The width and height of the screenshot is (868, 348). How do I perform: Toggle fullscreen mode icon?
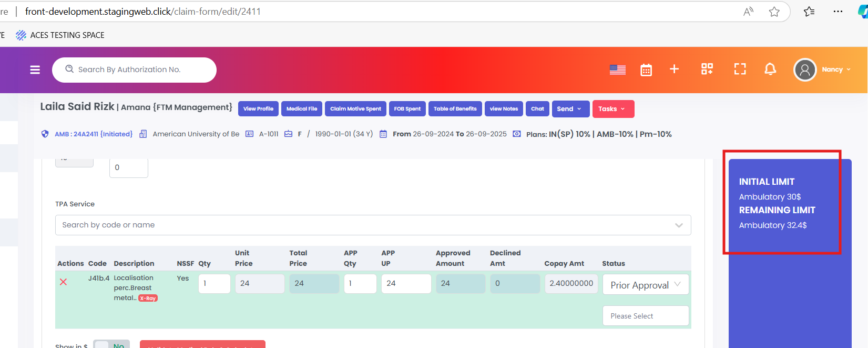coord(740,69)
